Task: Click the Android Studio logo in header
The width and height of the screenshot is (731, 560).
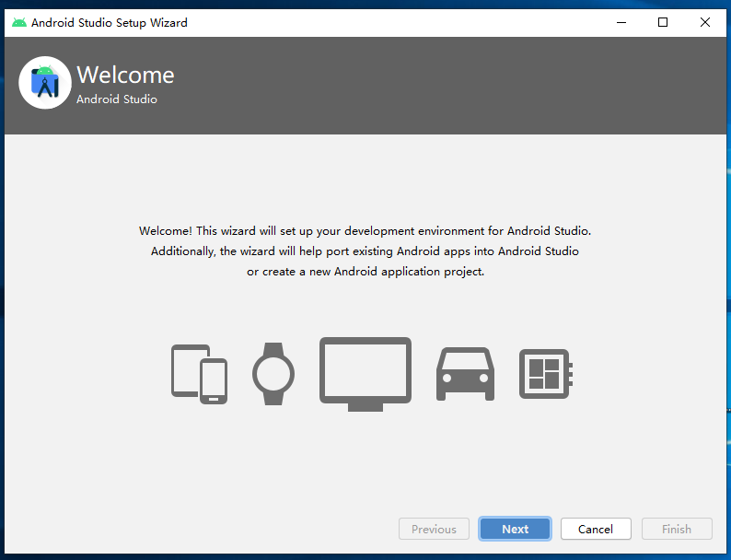Action: point(45,83)
